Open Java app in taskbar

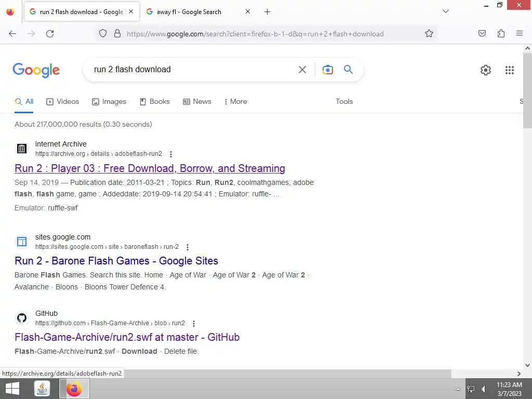pyautogui.click(x=42, y=389)
